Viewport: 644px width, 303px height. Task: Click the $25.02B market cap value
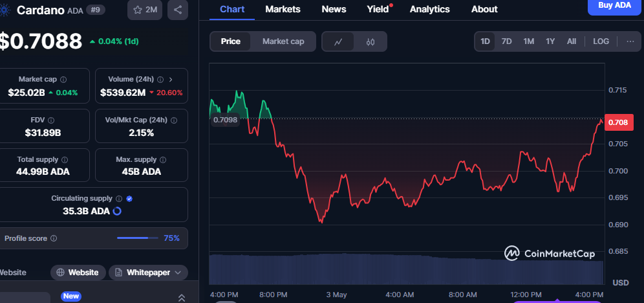[x=27, y=93]
